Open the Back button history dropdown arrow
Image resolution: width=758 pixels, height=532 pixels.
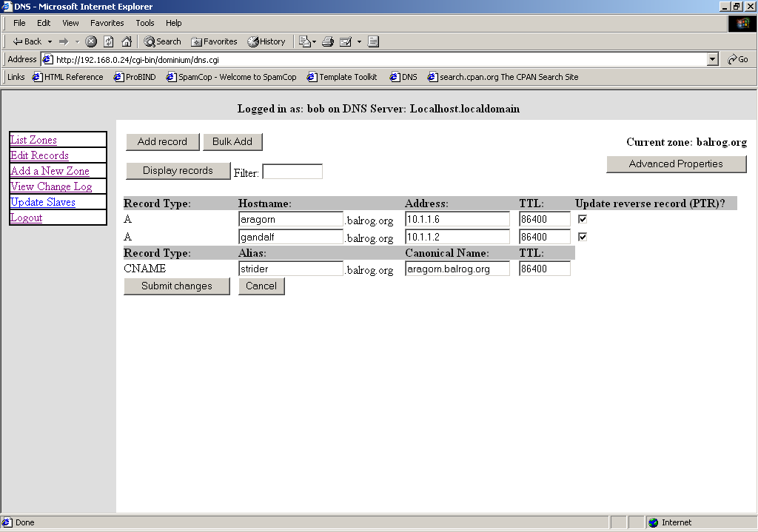[x=50, y=41]
